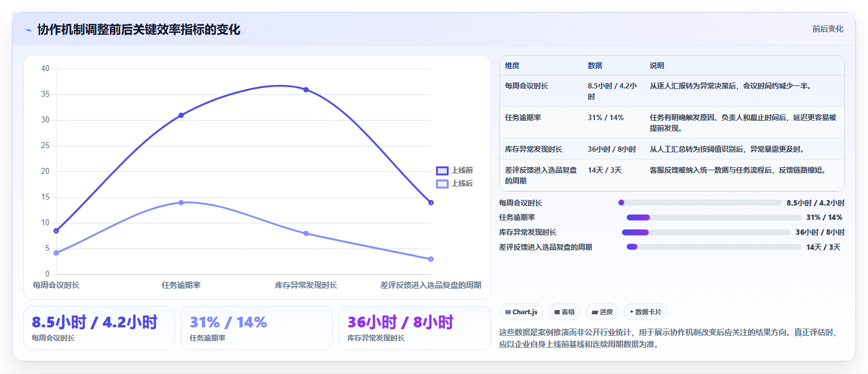Click the 每周会议时长 table row label
Image resolution: width=868 pixels, height=374 pixels.
526,86
